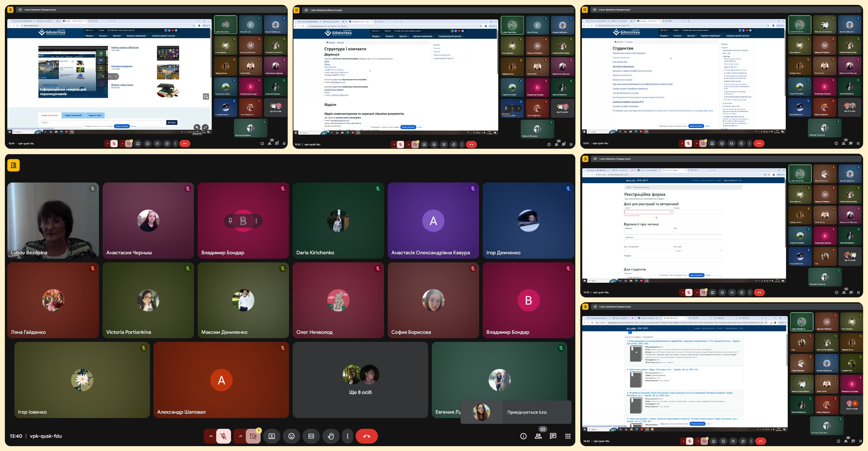
Task: Toggle microphone in the 13:49 meeting
Action: point(114,144)
